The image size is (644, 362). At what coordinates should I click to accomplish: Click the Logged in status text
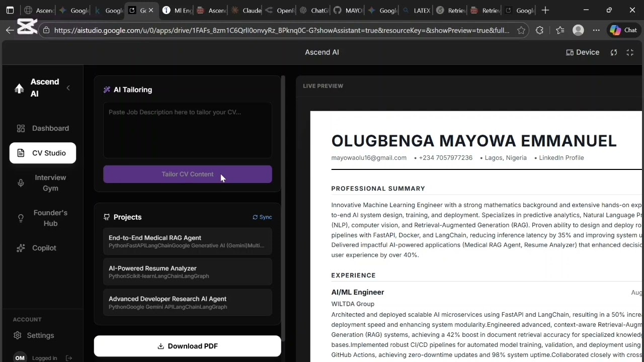pos(45,358)
